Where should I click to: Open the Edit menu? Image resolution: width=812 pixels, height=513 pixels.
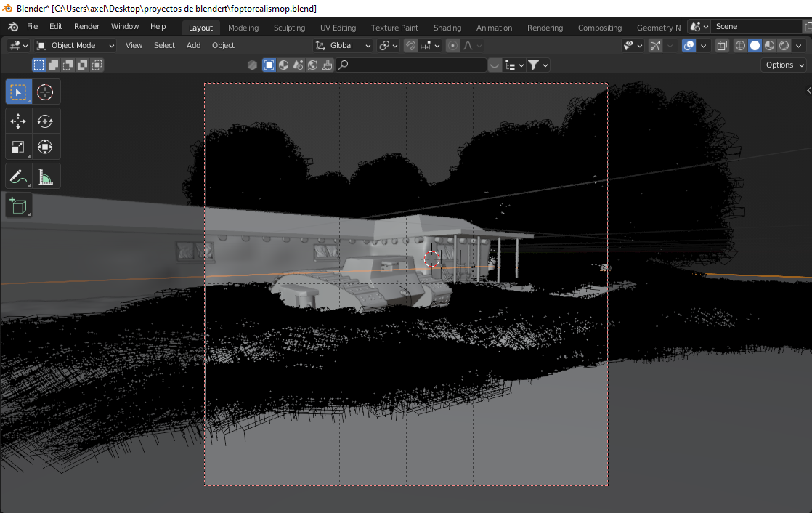(55, 26)
